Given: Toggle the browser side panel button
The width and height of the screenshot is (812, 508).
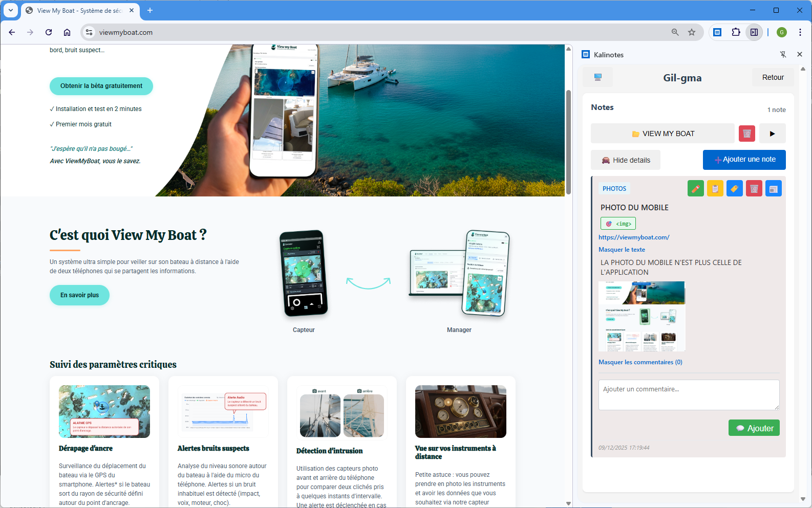Looking at the screenshot, I should click(x=754, y=32).
